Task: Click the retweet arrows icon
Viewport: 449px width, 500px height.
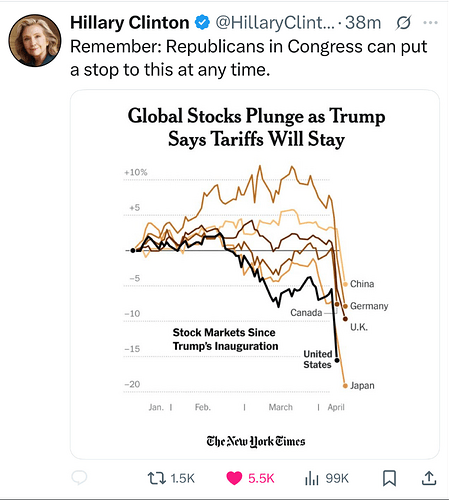Action: click(x=157, y=478)
